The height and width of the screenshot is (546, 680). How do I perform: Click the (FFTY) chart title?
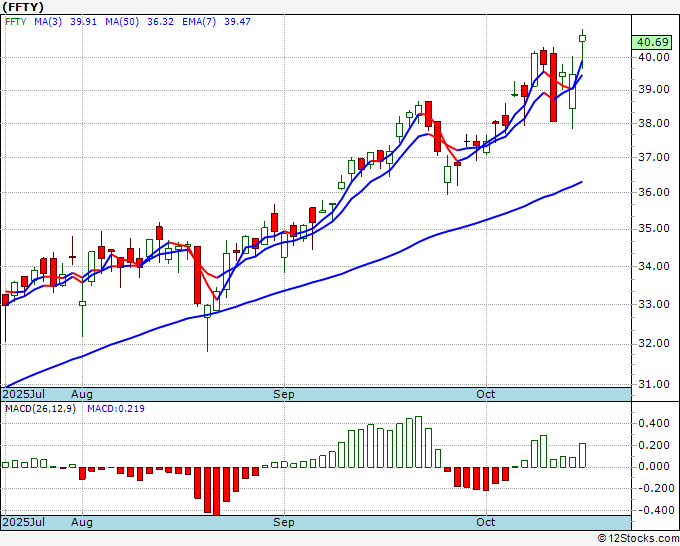click(x=23, y=7)
